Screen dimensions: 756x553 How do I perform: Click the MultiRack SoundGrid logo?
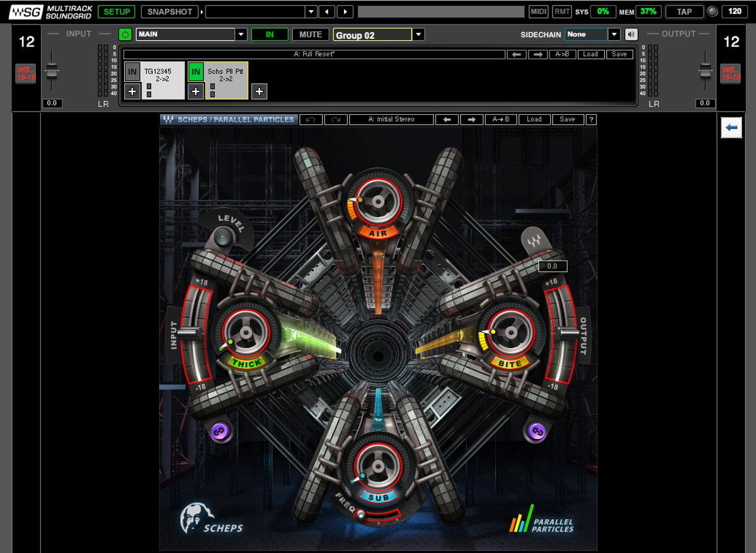pos(50,11)
